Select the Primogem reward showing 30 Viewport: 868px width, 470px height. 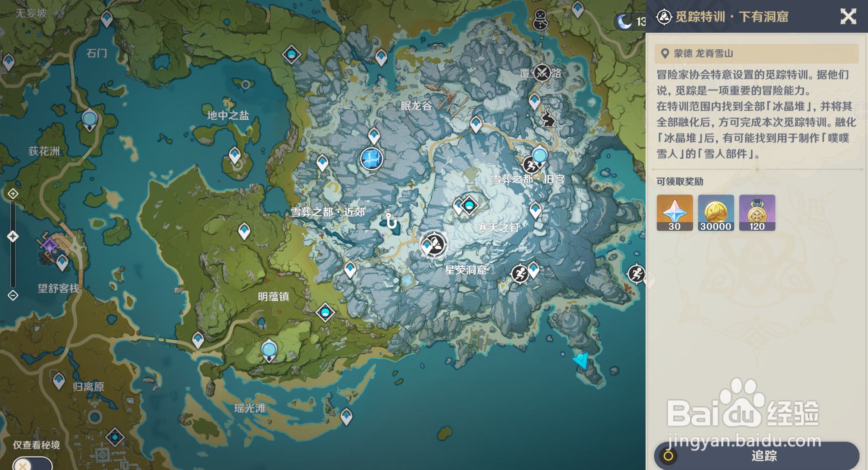pos(675,213)
